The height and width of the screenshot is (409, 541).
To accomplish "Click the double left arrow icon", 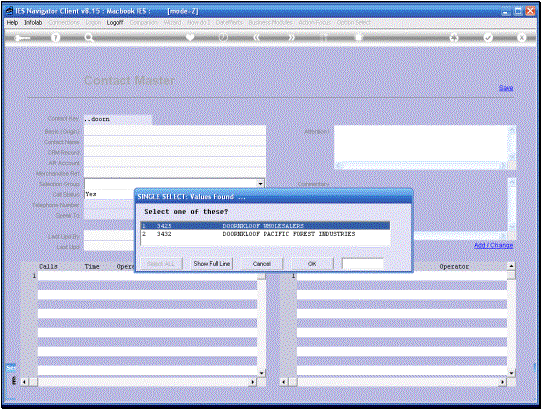I will point(257,37).
